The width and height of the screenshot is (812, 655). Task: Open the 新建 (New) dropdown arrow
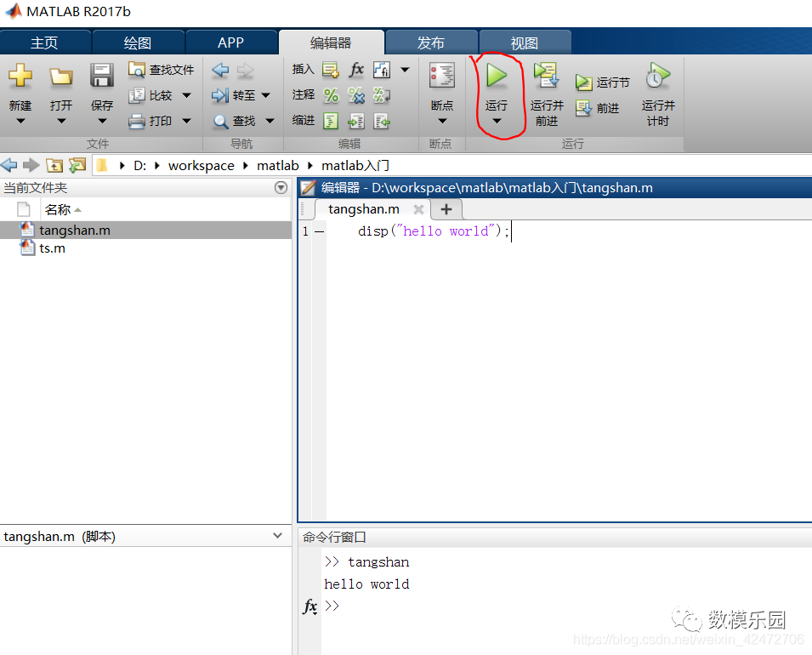coord(20,121)
